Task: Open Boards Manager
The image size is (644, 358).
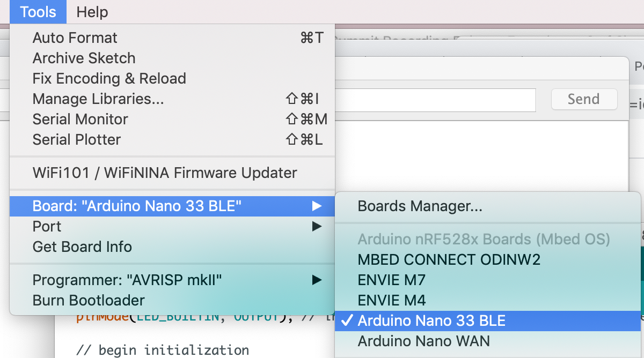Action: 420,206
